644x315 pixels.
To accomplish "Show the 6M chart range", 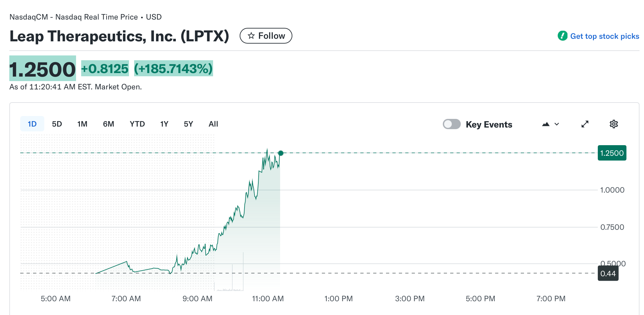I will (108, 124).
